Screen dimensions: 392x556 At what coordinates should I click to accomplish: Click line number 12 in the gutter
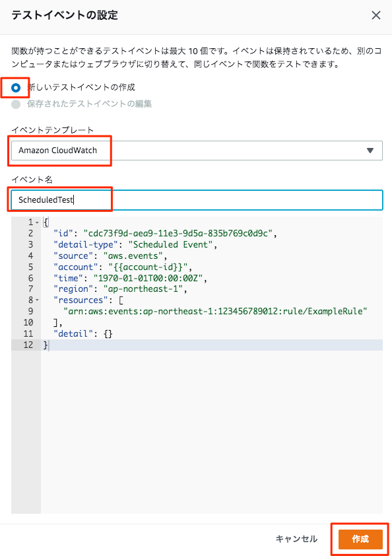click(28, 345)
